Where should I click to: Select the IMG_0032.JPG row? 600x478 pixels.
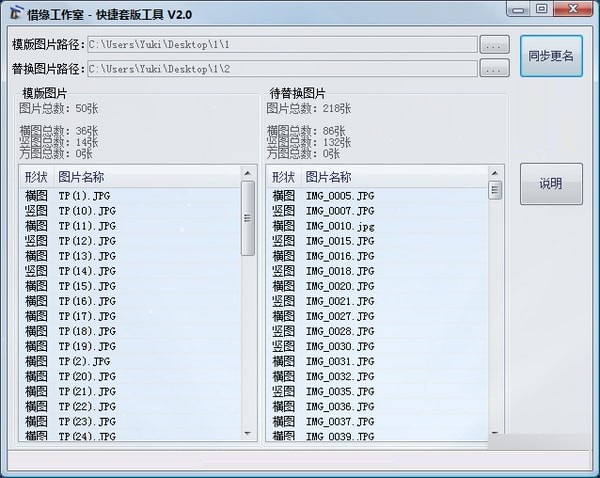377,377
